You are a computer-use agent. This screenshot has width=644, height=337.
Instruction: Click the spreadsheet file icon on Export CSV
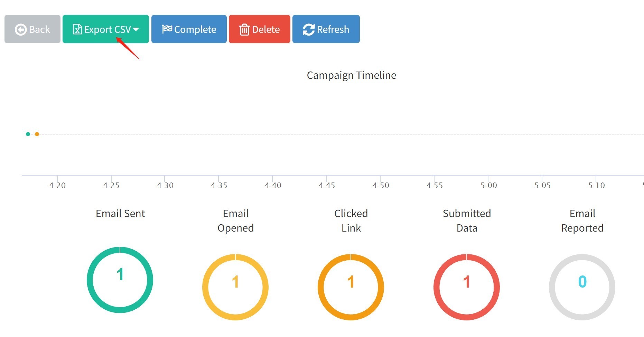pyautogui.click(x=77, y=29)
